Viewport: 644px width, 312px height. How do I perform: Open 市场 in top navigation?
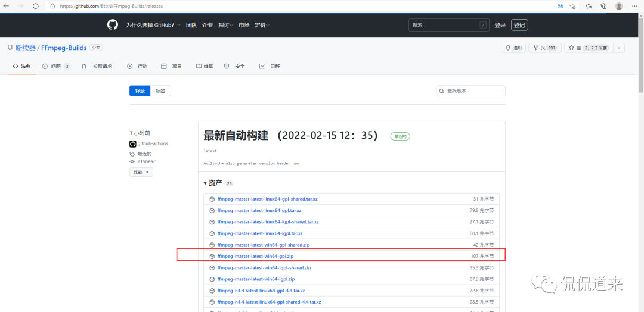pyautogui.click(x=244, y=25)
